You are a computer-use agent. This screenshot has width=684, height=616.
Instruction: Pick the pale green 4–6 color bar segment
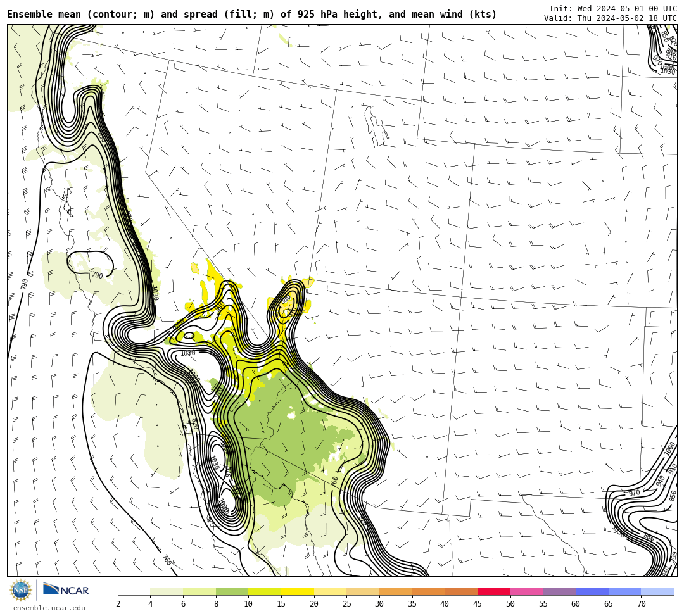[x=167, y=591]
